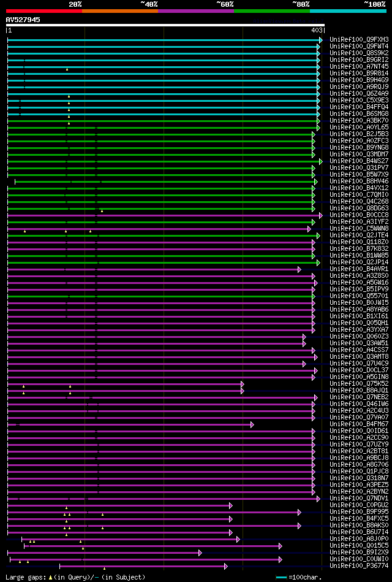
Task: Click the UniRef100_Q2JP14 label
Action: point(359,262)
